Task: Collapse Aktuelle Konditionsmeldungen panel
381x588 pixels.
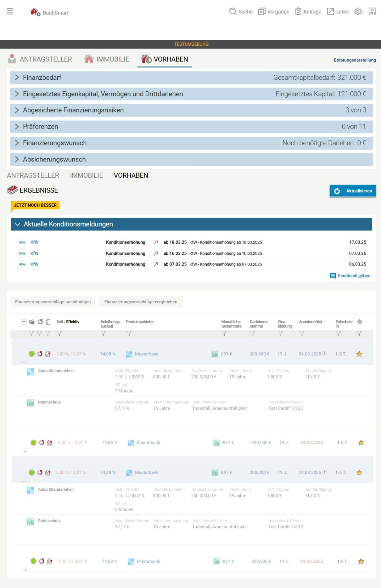Action: (x=18, y=224)
